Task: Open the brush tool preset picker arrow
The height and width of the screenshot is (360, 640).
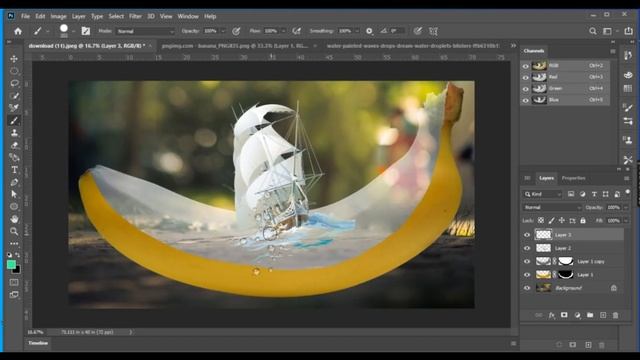Action: 47,31
